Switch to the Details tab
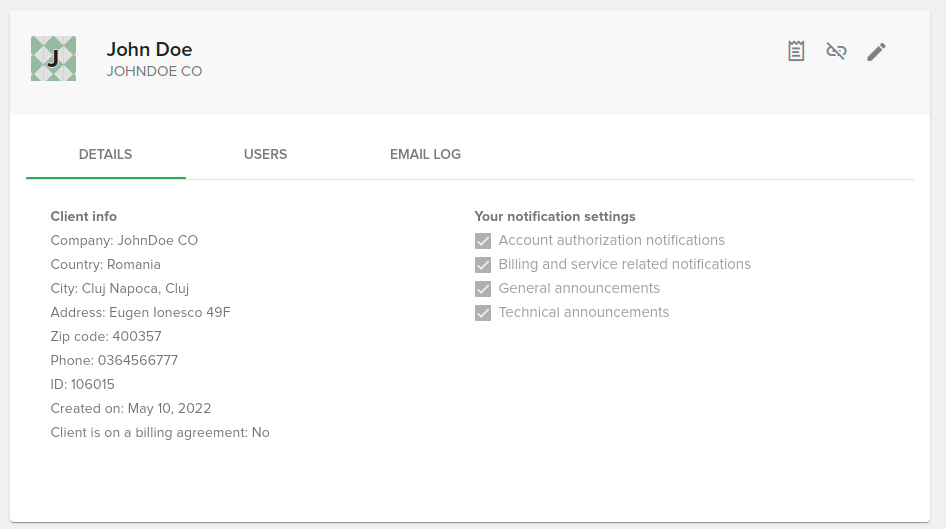The image size is (946, 529). tap(106, 154)
